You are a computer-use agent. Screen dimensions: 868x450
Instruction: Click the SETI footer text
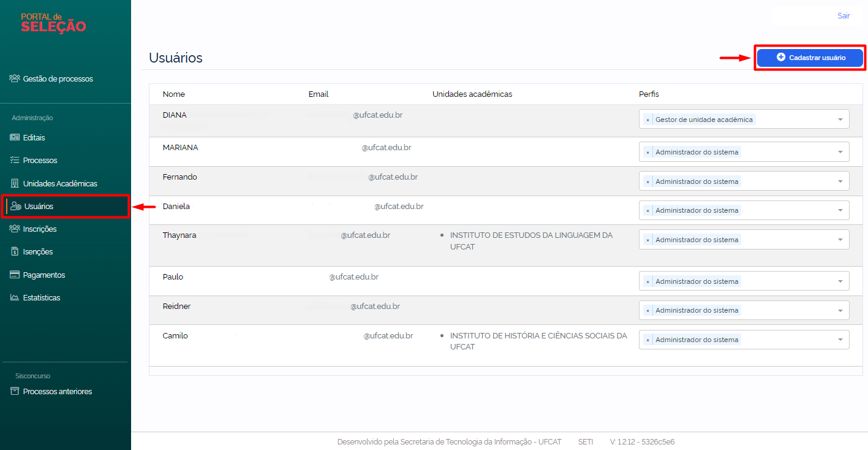point(586,441)
